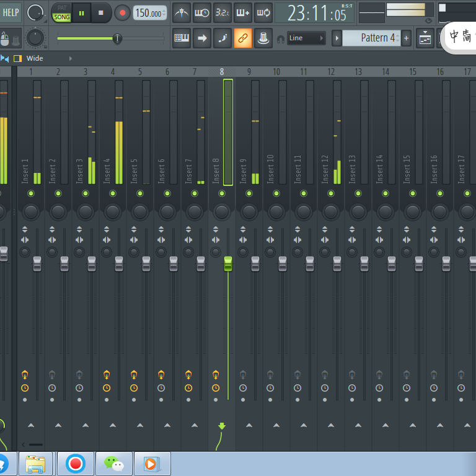The width and height of the screenshot is (476, 476).
Task: Invert polarity on Insert 10
Action: pyautogui.click(x=270, y=229)
